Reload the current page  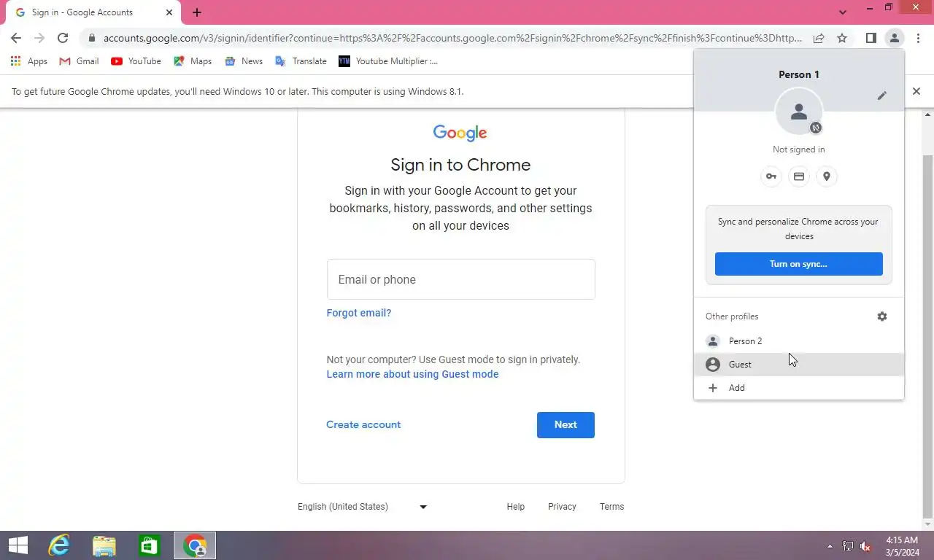[63, 38]
